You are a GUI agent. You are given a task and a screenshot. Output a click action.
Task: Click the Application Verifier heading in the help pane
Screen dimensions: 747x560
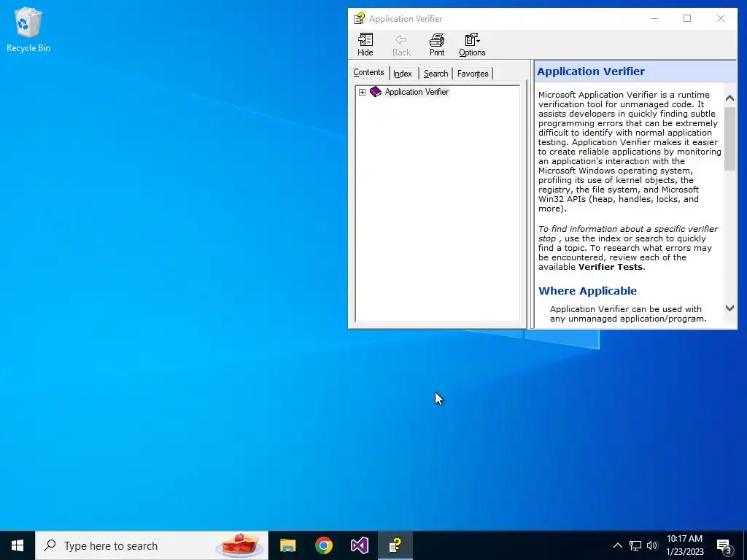591,71
